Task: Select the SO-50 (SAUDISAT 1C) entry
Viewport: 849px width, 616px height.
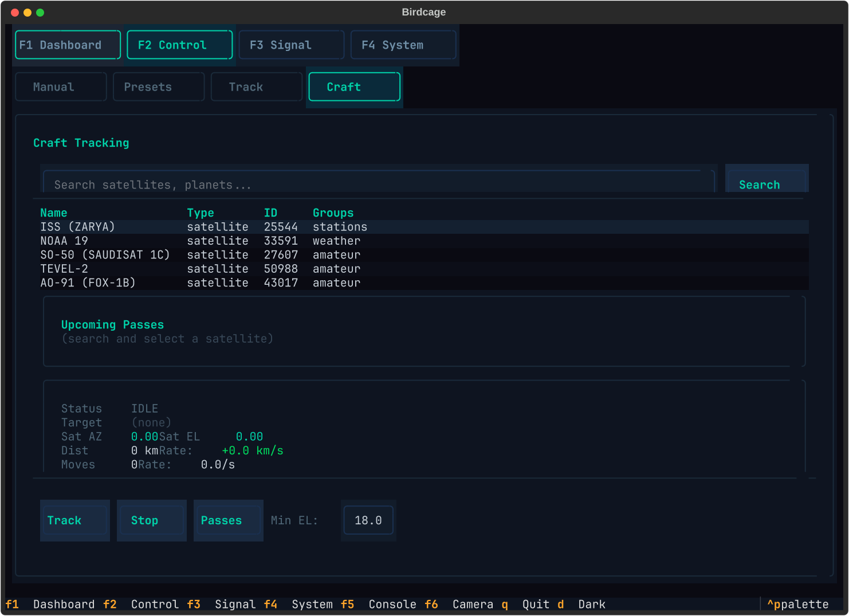Action: [172, 254]
